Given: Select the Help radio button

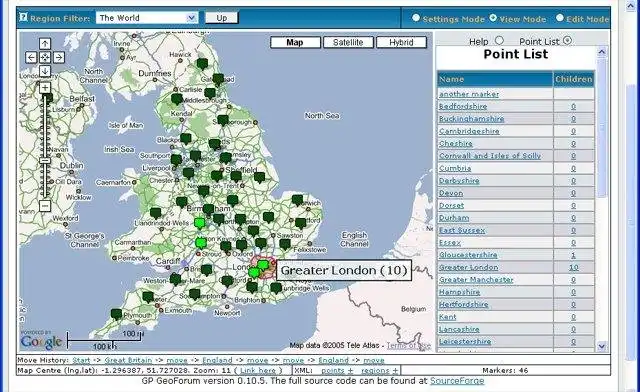Looking at the screenshot, I should click(499, 40).
